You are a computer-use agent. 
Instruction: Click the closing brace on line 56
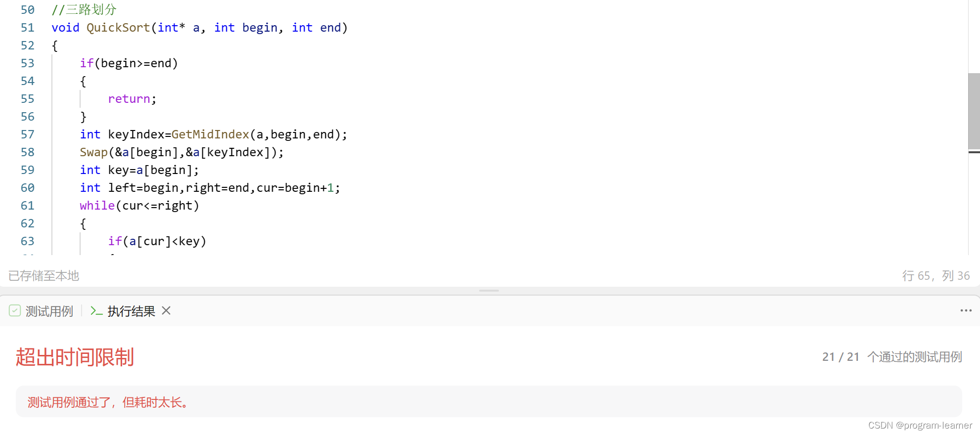83,117
